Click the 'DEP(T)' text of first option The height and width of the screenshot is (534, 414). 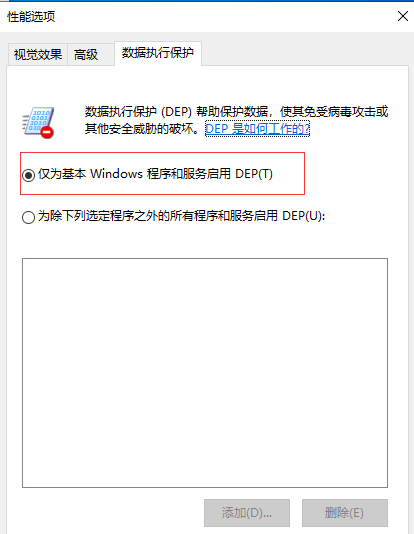254,174
